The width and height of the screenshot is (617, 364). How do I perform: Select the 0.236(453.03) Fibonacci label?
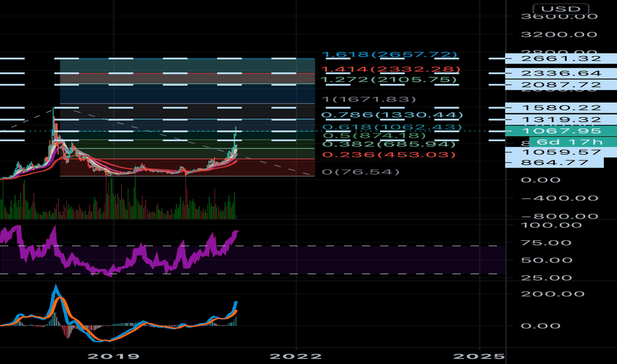click(389, 154)
